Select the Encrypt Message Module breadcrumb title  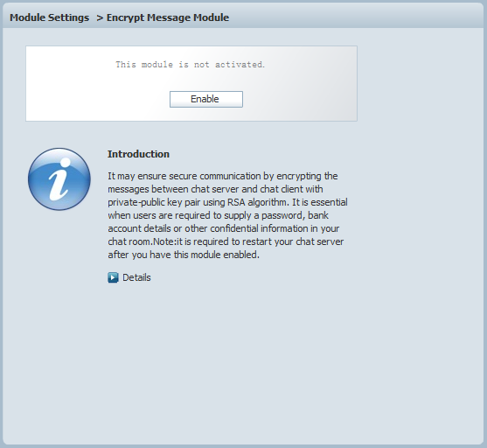168,17
